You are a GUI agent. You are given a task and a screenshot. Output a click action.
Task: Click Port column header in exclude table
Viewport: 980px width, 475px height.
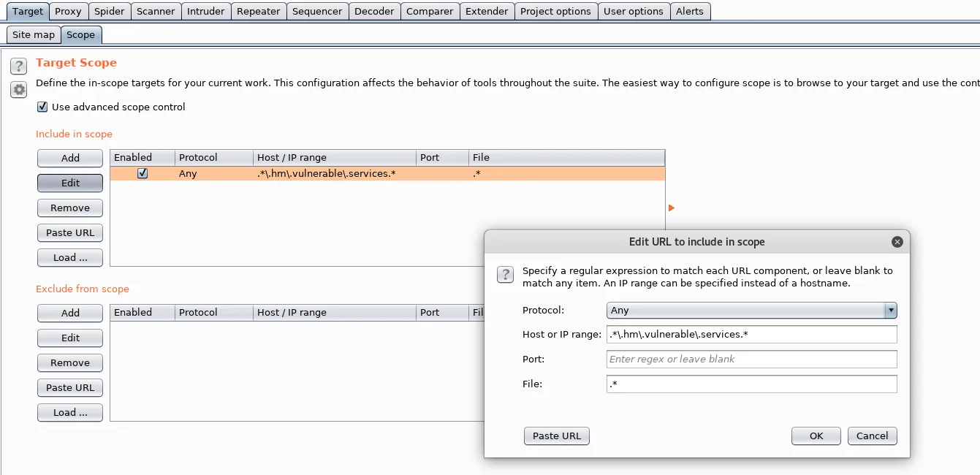443,312
